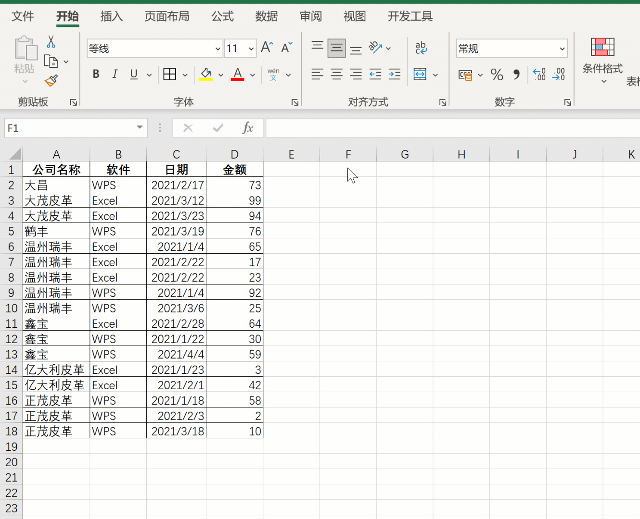Click the text orientation icon
This screenshot has width=640, height=519.
coord(375,47)
